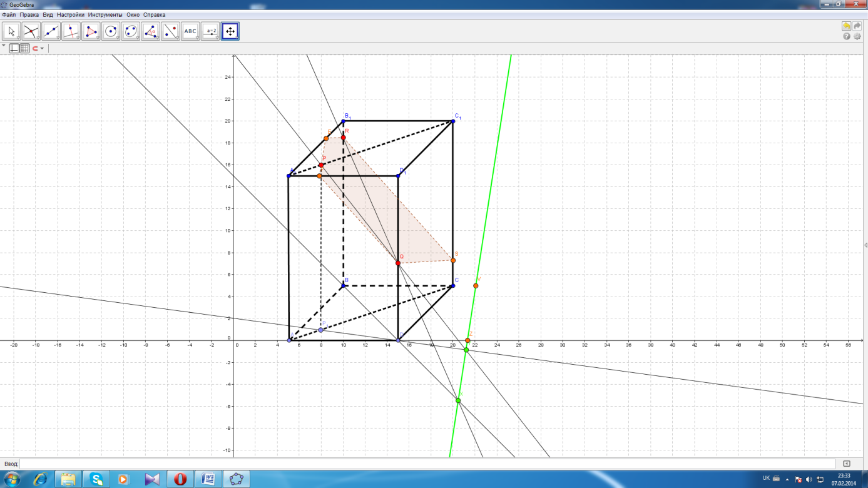Select blue point B at the back bottom
Image resolution: width=868 pixels, height=488 pixels.
344,286
